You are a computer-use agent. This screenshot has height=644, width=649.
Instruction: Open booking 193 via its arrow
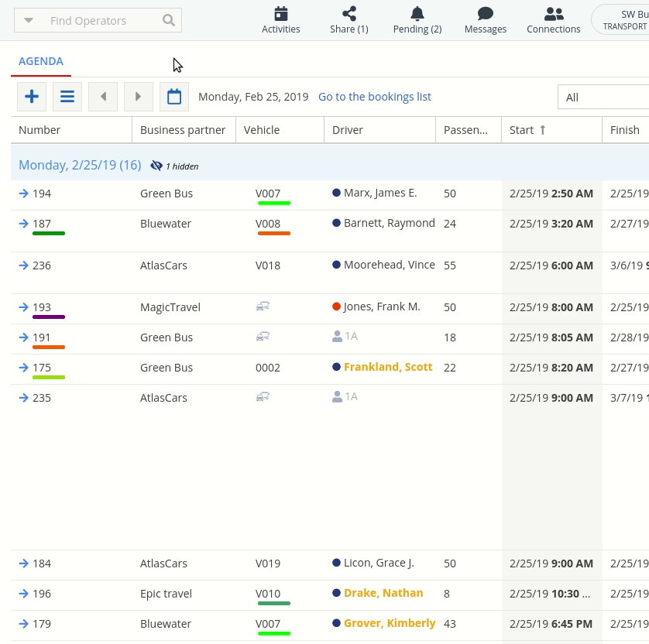click(x=23, y=307)
